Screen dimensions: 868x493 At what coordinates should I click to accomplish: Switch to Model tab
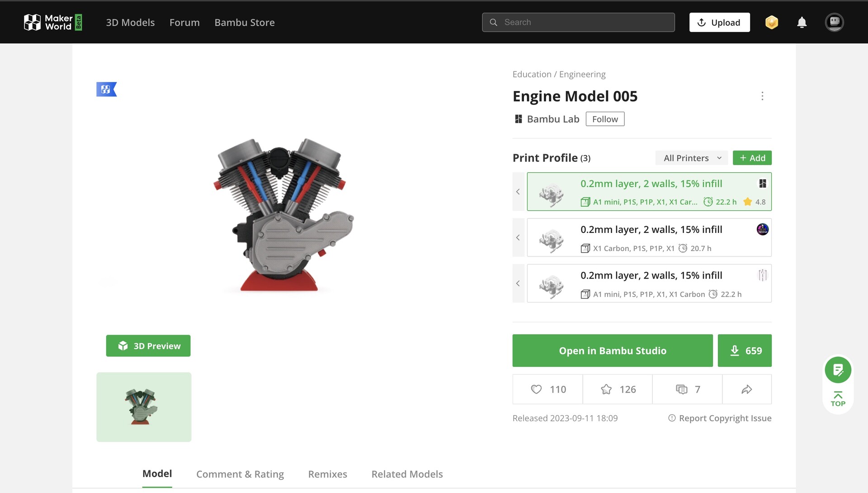tap(157, 474)
